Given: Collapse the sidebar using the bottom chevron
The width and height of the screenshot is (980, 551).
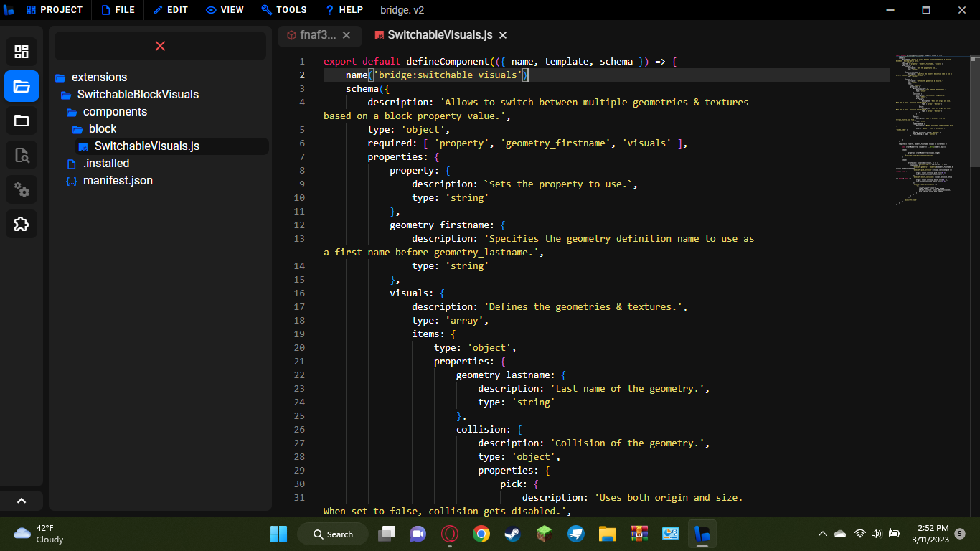Looking at the screenshot, I should (x=22, y=500).
